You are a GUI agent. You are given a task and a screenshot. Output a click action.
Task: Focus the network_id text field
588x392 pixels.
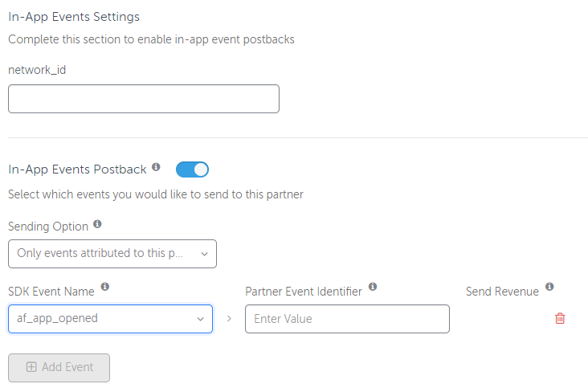tap(144, 99)
